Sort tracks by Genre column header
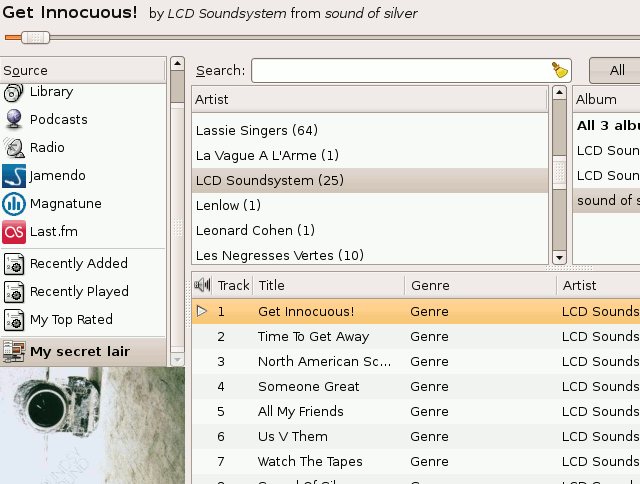 (x=481, y=285)
